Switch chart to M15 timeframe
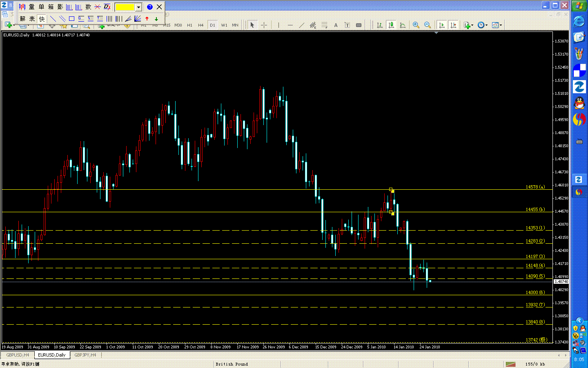Viewport: 588px width, 368px height. coord(167,25)
